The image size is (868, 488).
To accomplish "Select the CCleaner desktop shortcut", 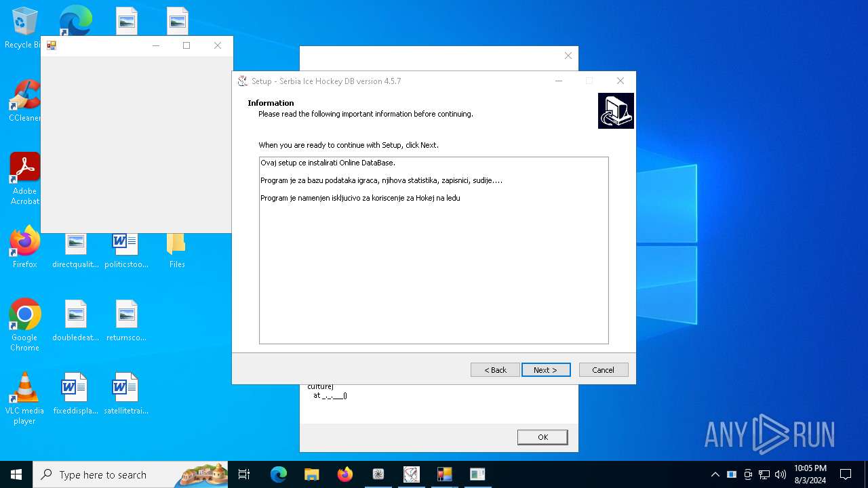I will click(24, 101).
